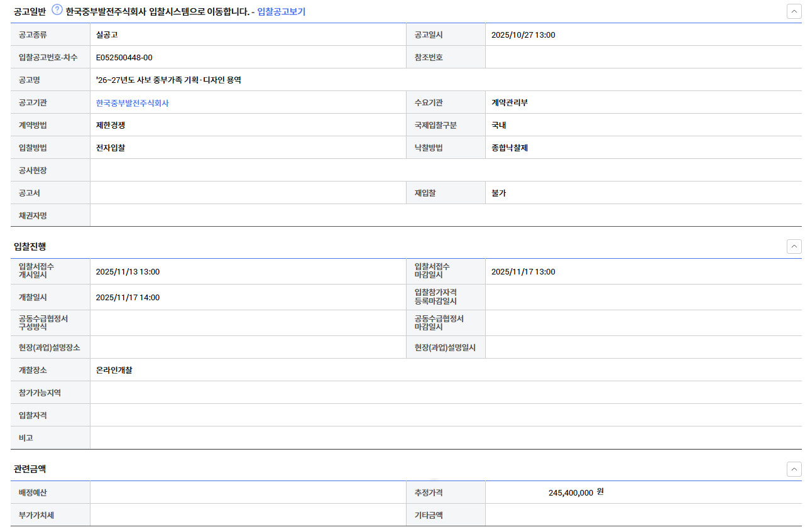810x532 pixels.
Task: Click the 개찰일시 value 2025/11/17 14:00
Action: (128, 298)
